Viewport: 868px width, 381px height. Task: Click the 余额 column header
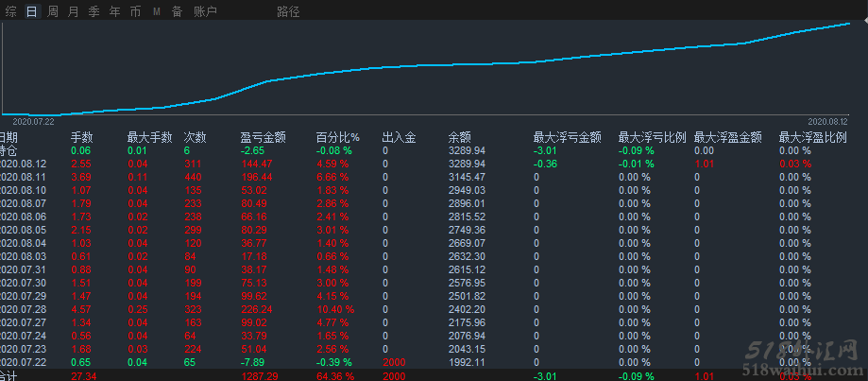[x=460, y=137]
